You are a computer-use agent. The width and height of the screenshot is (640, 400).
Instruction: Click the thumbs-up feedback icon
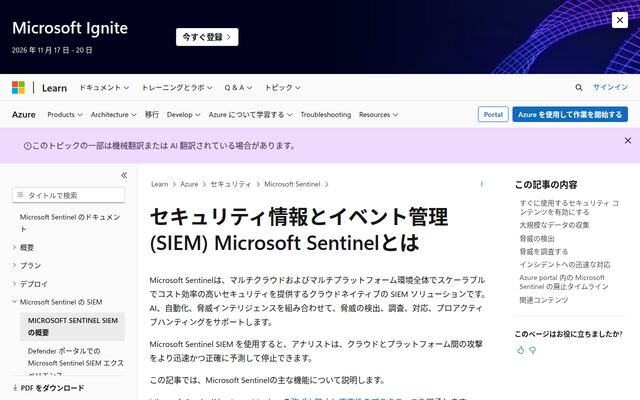click(520, 350)
